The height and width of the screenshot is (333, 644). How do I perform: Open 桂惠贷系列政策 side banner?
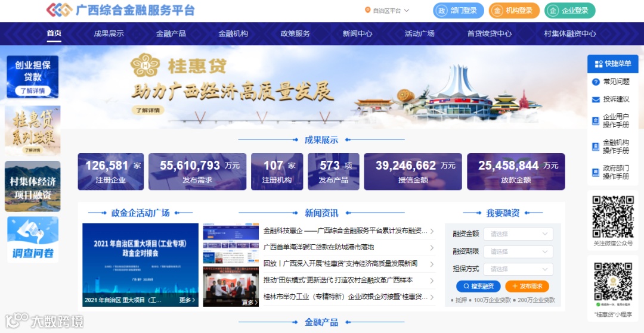[x=32, y=131]
